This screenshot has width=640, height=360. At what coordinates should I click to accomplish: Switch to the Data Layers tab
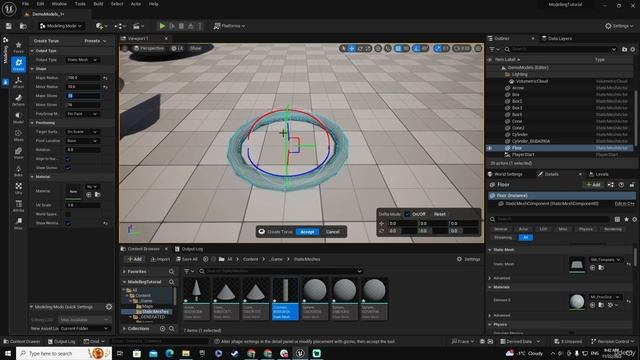pyautogui.click(x=557, y=38)
